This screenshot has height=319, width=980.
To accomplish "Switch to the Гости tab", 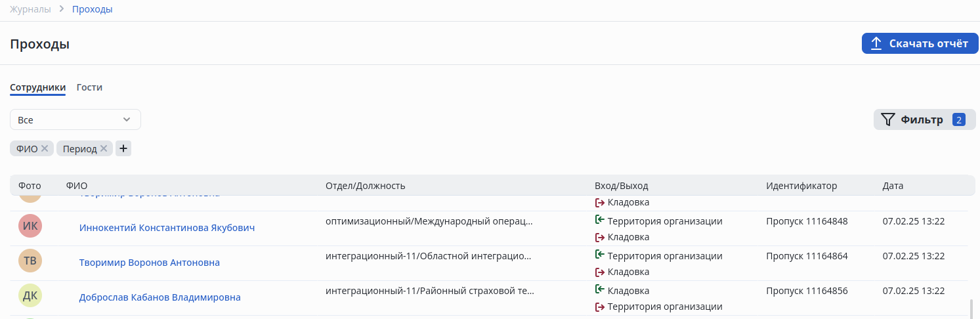I will coord(89,87).
